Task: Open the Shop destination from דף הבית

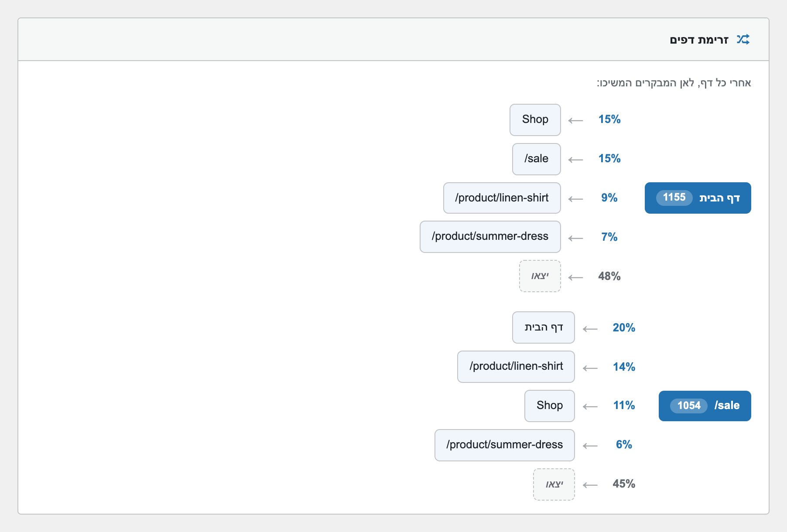Action: [x=535, y=119]
